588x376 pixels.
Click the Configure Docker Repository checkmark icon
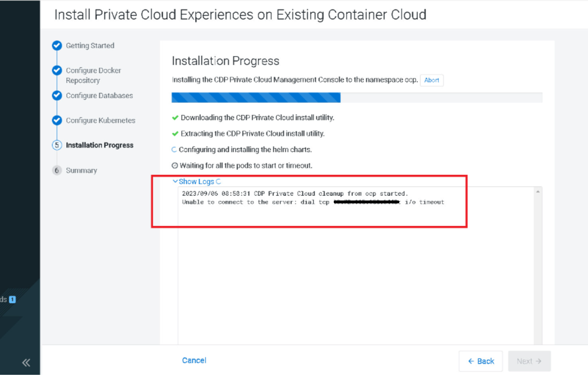click(56, 70)
